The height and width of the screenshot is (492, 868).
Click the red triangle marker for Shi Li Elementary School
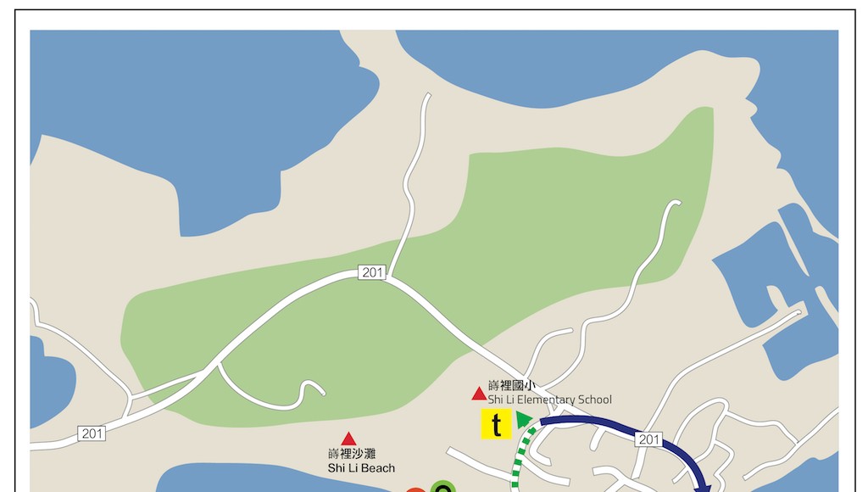pos(479,394)
